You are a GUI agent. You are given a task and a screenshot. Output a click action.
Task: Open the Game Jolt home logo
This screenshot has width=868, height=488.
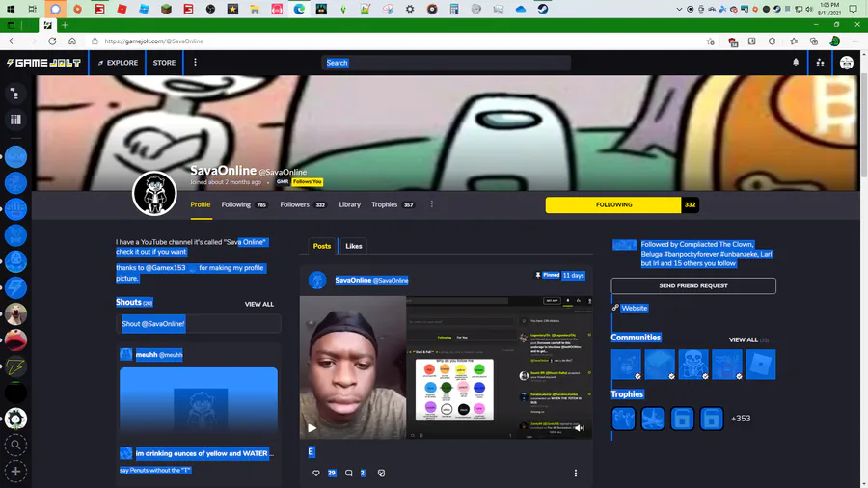point(43,63)
